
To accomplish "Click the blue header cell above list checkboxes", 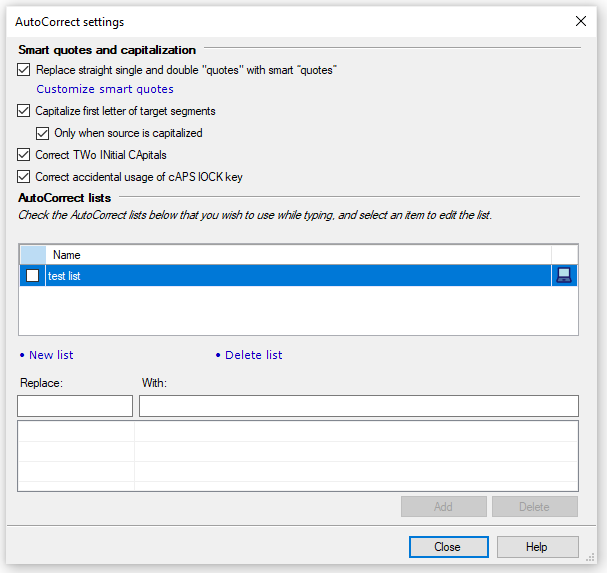I will (33, 255).
